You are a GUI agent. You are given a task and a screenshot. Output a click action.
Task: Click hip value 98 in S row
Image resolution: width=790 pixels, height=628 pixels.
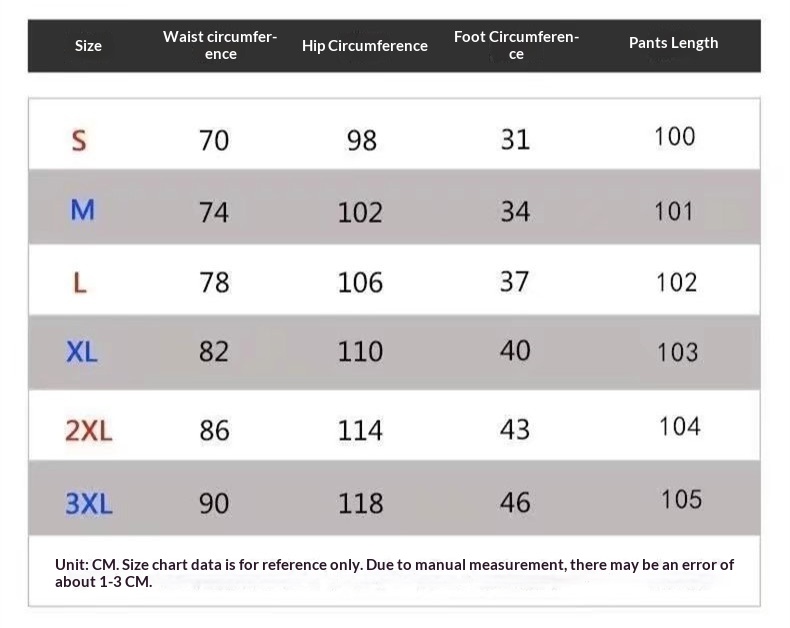tap(361, 140)
